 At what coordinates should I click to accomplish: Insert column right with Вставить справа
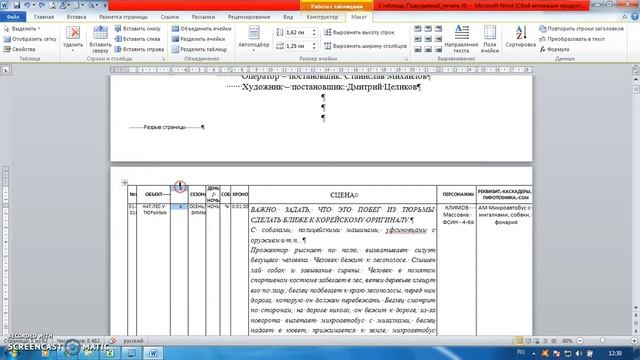pyautogui.click(x=139, y=49)
